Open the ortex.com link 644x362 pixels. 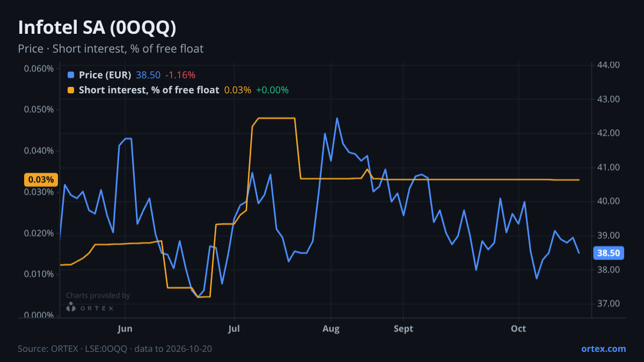point(603,349)
